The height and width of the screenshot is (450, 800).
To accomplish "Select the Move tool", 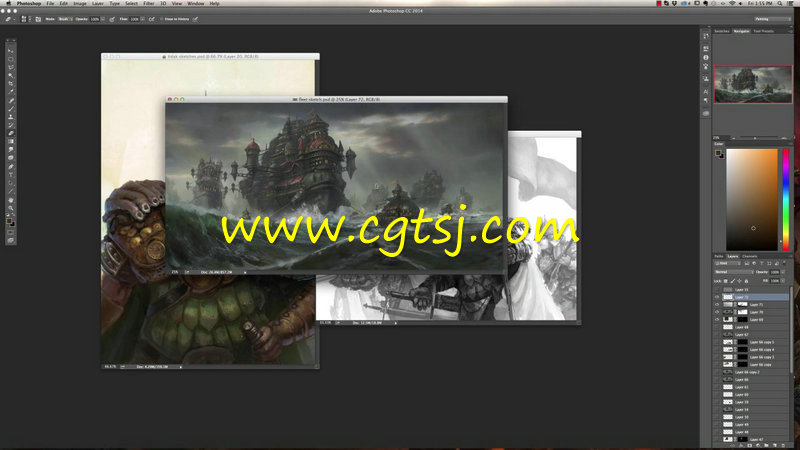I will click(x=11, y=51).
